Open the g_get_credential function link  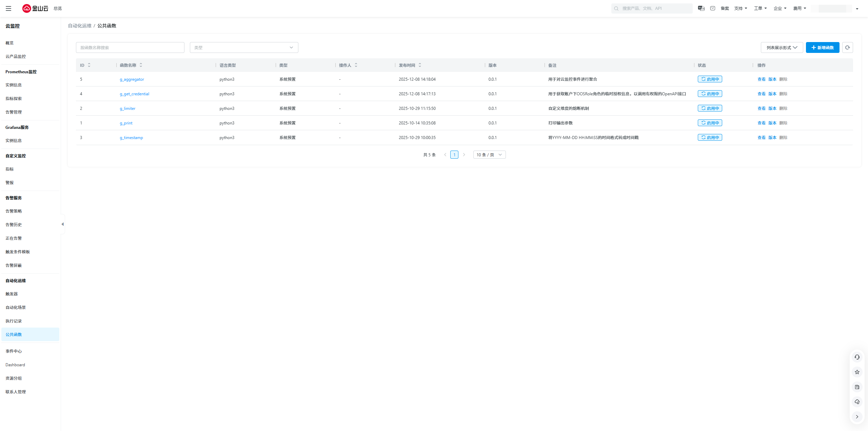(134, 94)
